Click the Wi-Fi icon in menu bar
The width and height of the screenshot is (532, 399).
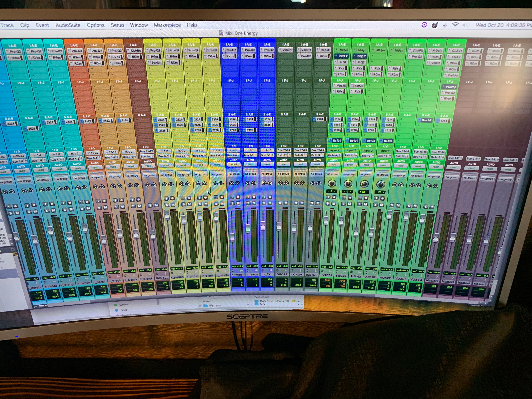[x=455, y=25]
